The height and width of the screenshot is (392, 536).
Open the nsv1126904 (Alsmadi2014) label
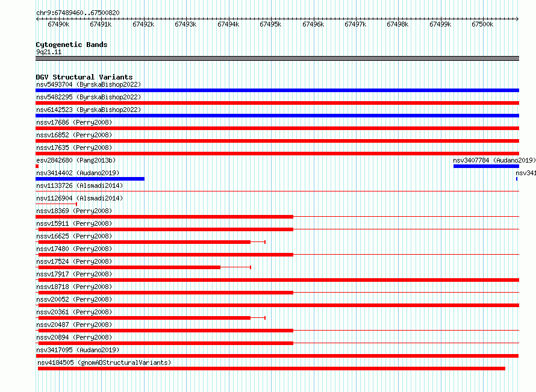[79, 198]
